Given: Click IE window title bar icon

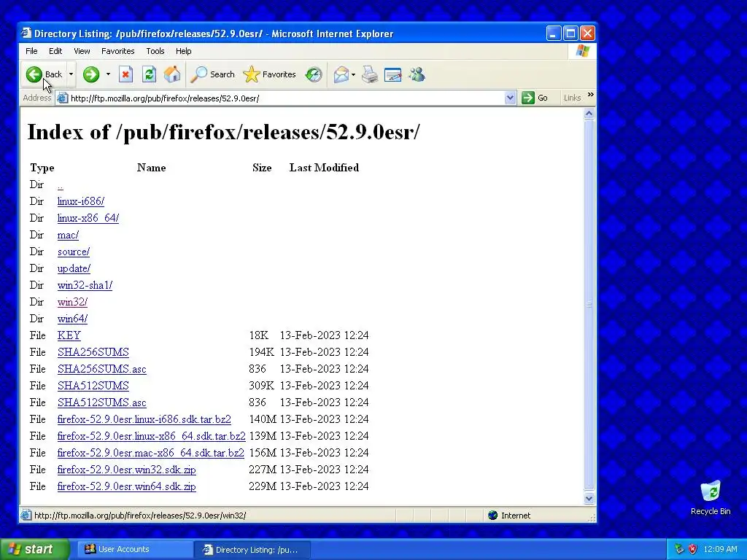Looking at the screenshot, I should (x=27, y=34).
